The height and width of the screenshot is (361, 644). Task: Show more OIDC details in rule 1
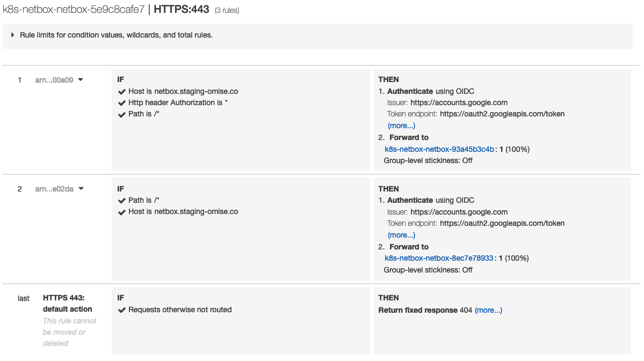(x=401, y=126)
